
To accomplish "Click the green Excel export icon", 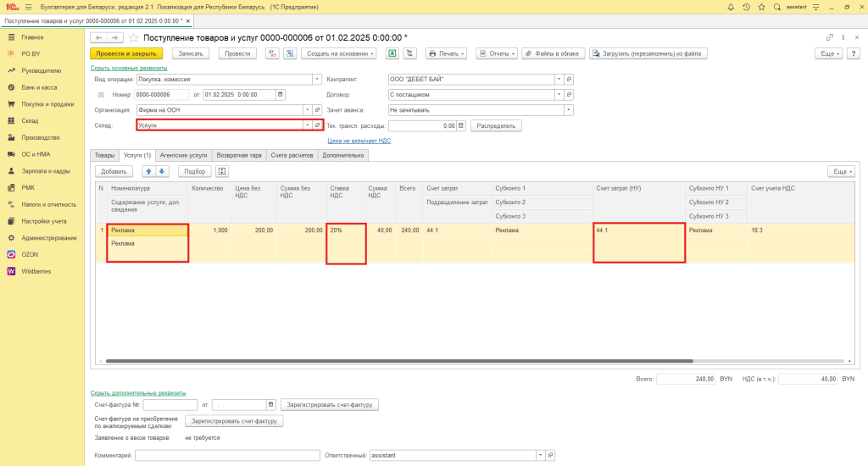I will 392,53.
